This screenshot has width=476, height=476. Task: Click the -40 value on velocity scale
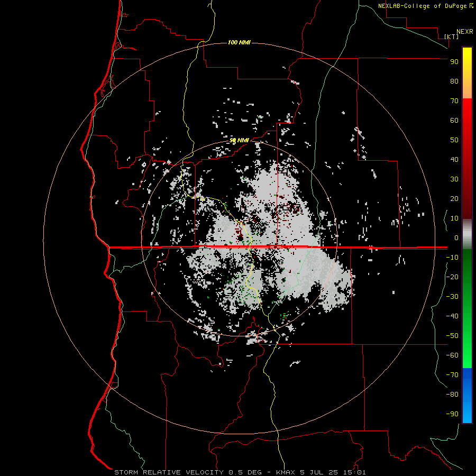tap(452, 316)
